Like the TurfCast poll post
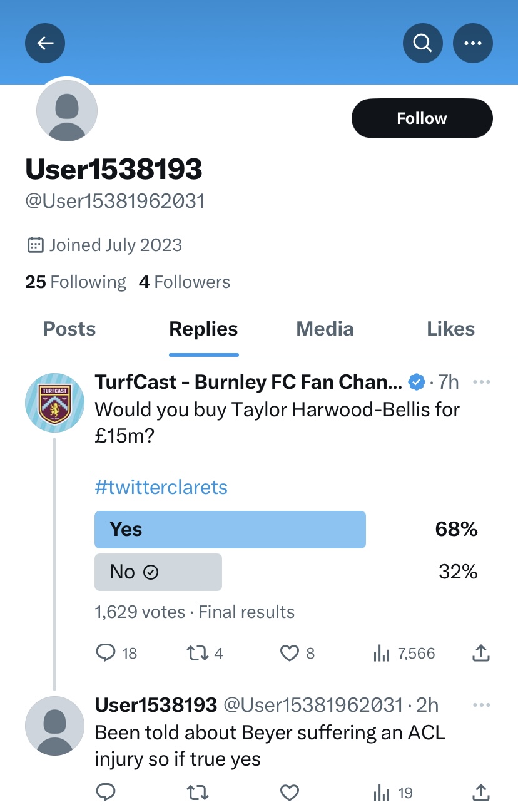Image resolution: width=518 pixels, height=812 pixels. coord(289,654)
